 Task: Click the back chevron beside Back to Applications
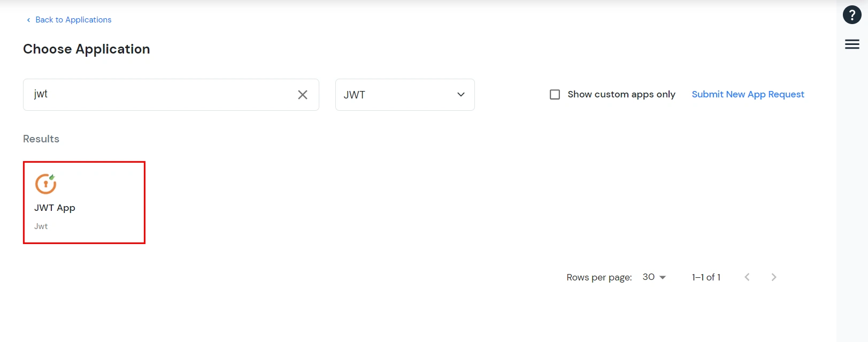click(28, 20)
